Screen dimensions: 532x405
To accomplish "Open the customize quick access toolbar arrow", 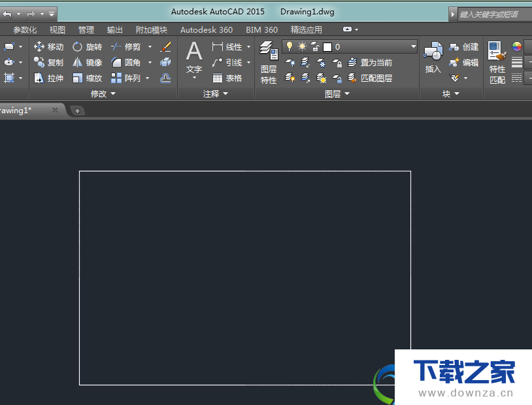I will pos(52,14).
